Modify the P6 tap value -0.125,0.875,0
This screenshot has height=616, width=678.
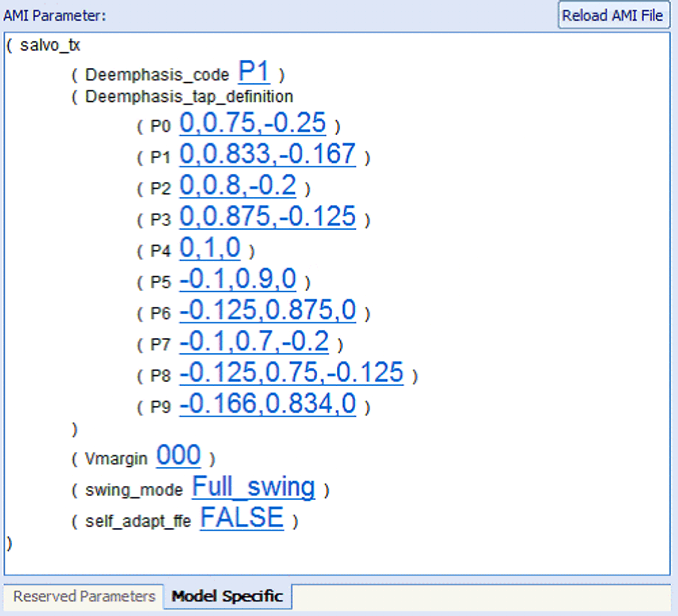pyautogui.click(x=268, y=310)
